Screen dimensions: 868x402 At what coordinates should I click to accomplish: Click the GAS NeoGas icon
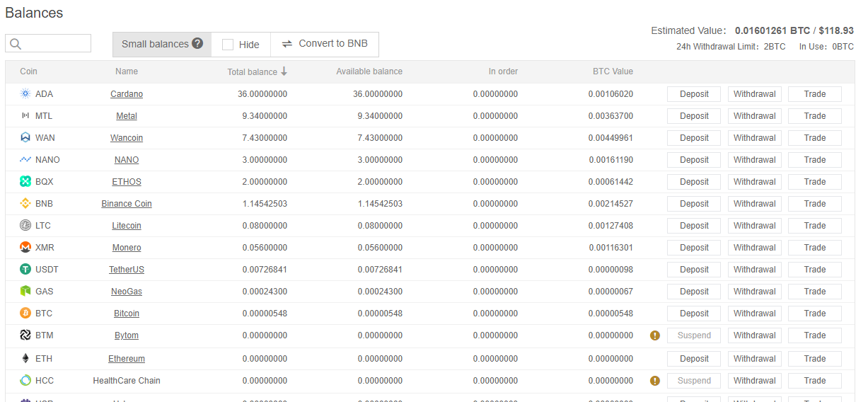pyautogui.click(x=25, y=292)
